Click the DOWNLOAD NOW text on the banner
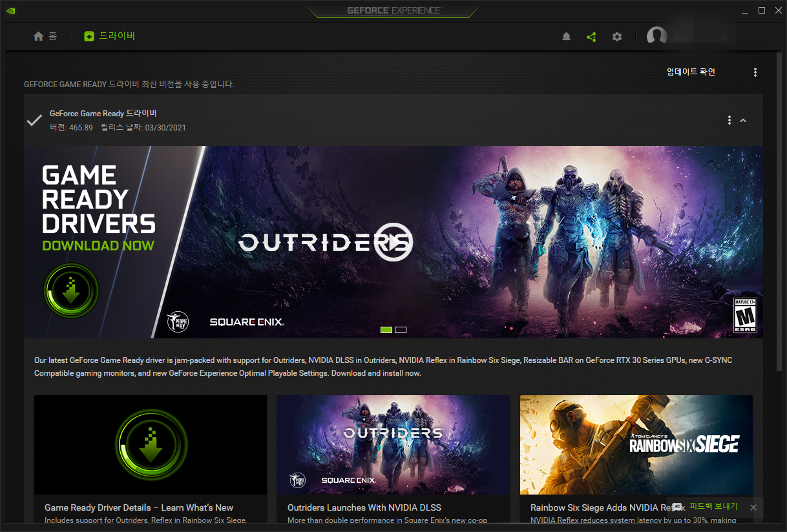 click(x=98, y=245)
